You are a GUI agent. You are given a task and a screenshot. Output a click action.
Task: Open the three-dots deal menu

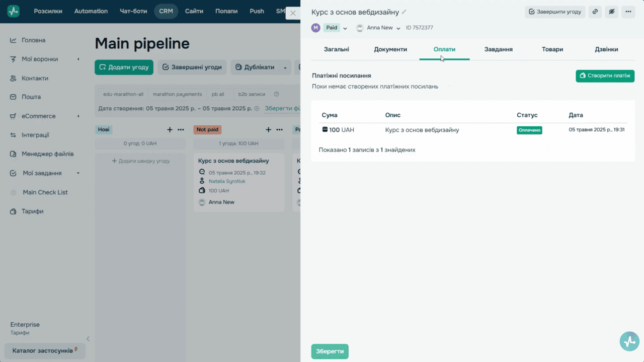(x=628, y=12)
